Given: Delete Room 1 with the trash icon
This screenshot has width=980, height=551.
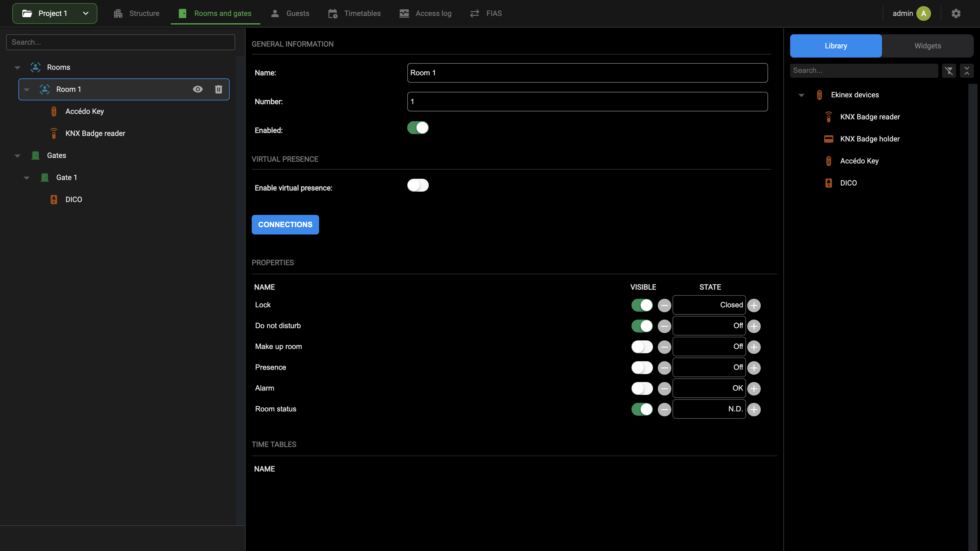Looking at the screenshot, I should (218, 89).
